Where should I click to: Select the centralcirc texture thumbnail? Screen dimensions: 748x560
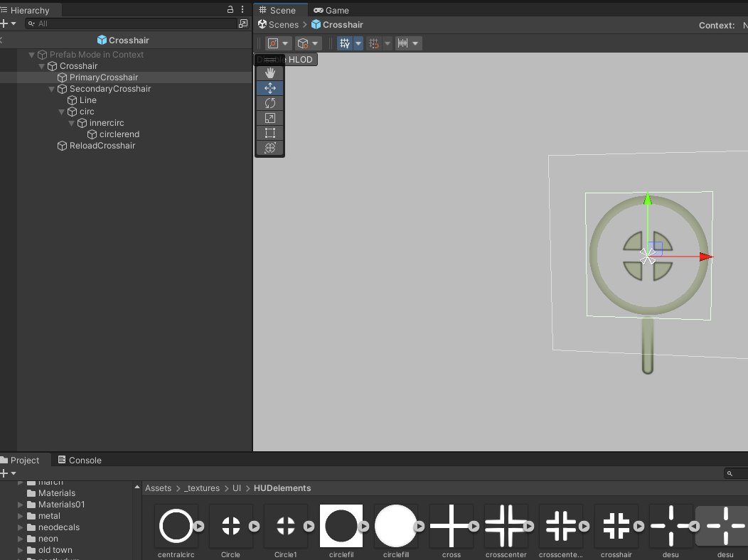click(176, 526)
